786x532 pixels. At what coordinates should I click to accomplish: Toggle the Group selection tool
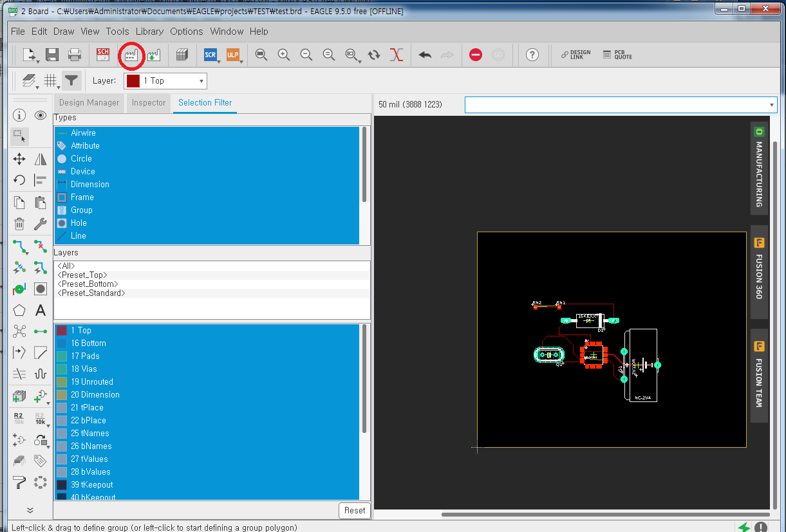[19, 136]
